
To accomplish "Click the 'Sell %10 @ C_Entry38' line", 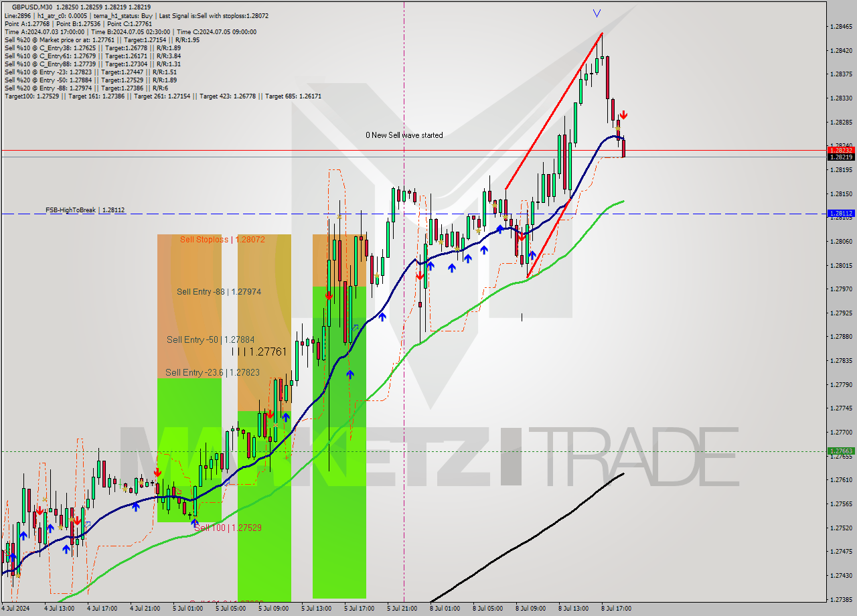I will pos(92,48).
